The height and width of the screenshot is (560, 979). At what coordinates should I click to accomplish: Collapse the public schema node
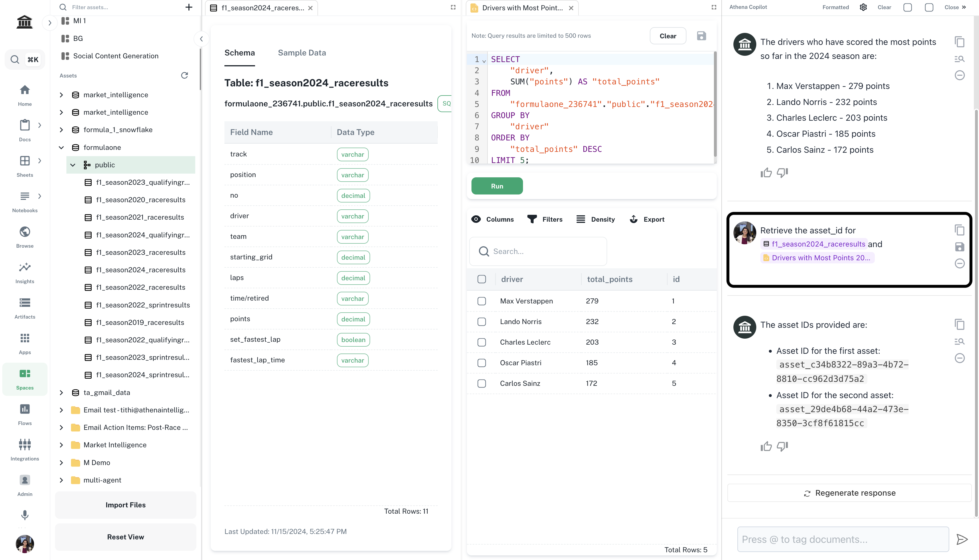coord(73,165)
